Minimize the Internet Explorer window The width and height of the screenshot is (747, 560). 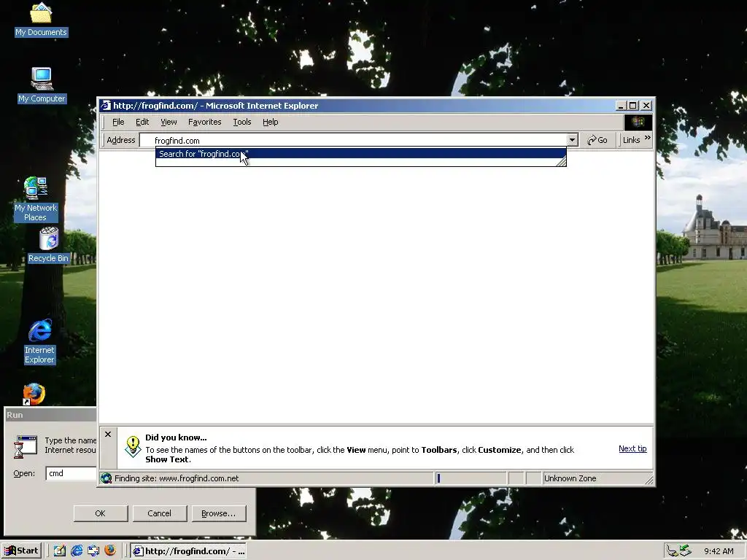620,106
